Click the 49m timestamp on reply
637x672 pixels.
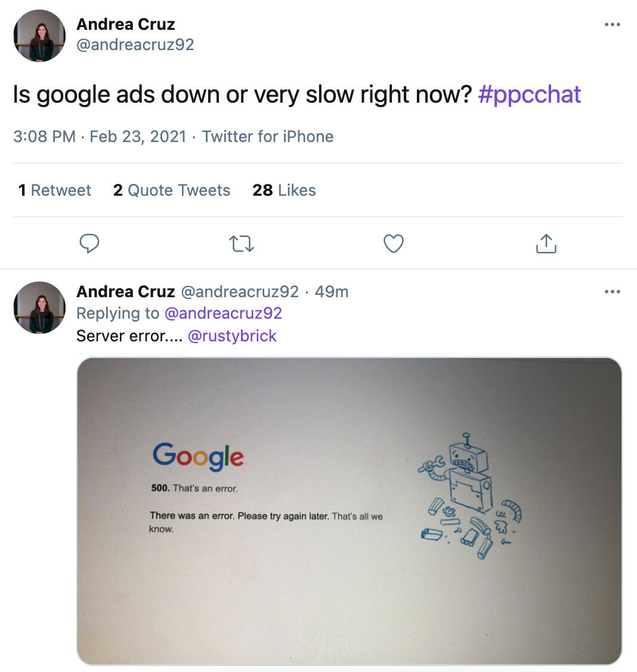coord(332,292)
